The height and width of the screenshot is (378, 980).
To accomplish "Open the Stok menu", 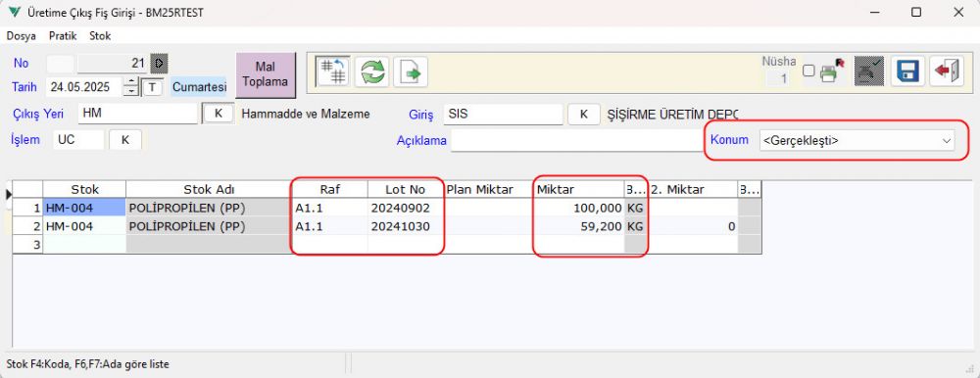I will click(x=100, y=36).
